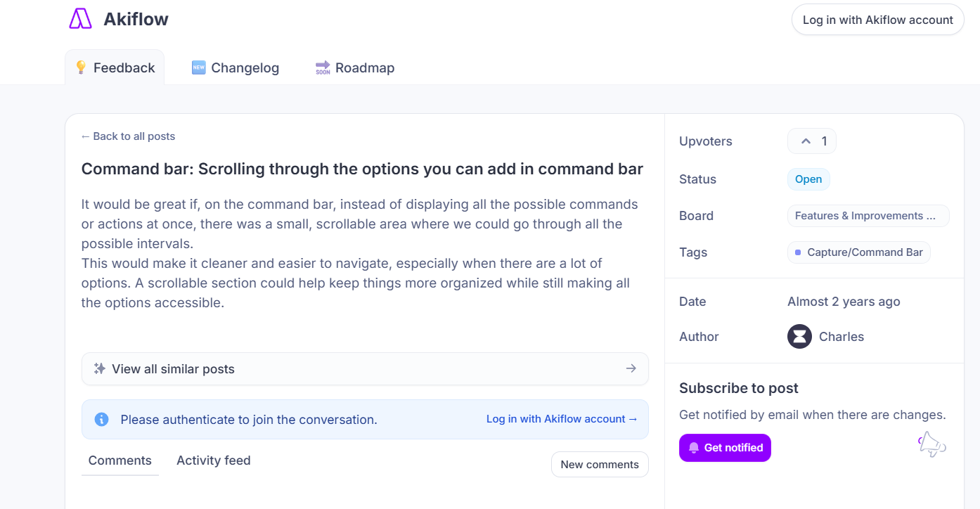Click the upvote count 1

coord(824,141)
